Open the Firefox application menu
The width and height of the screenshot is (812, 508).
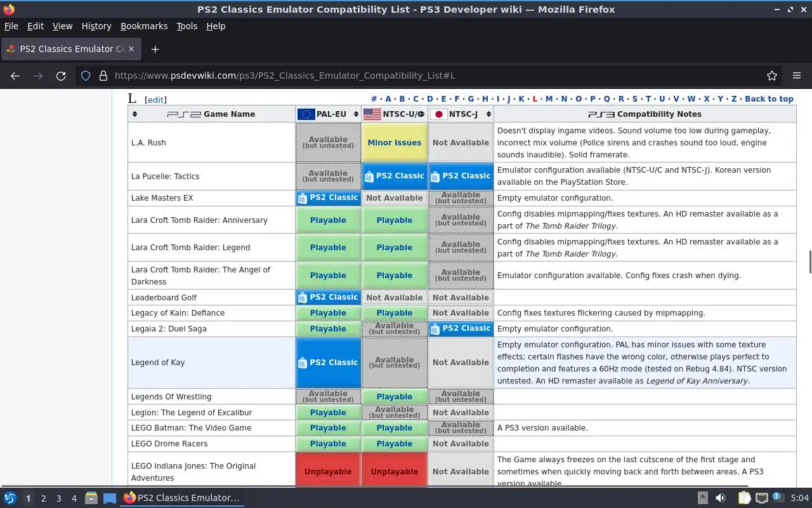(797, 76)
